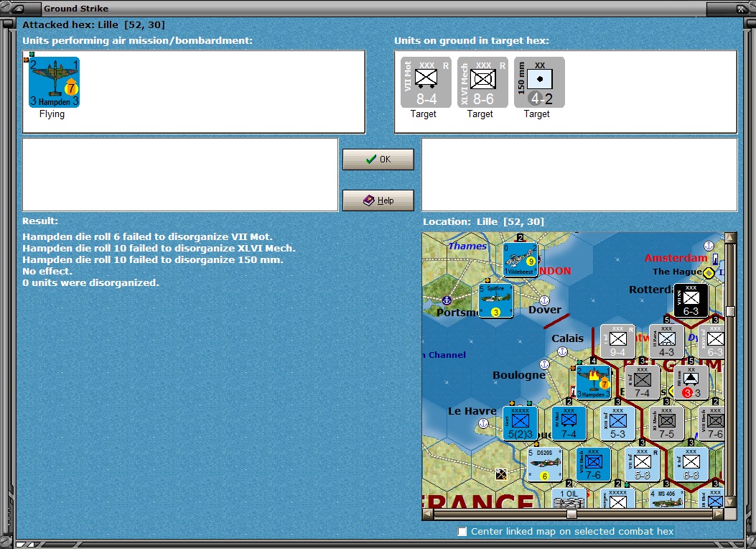The height and width of the screenshot is (549, 756).
Task: Click the I Inf 9-4 unit on map
Action: 617,341
